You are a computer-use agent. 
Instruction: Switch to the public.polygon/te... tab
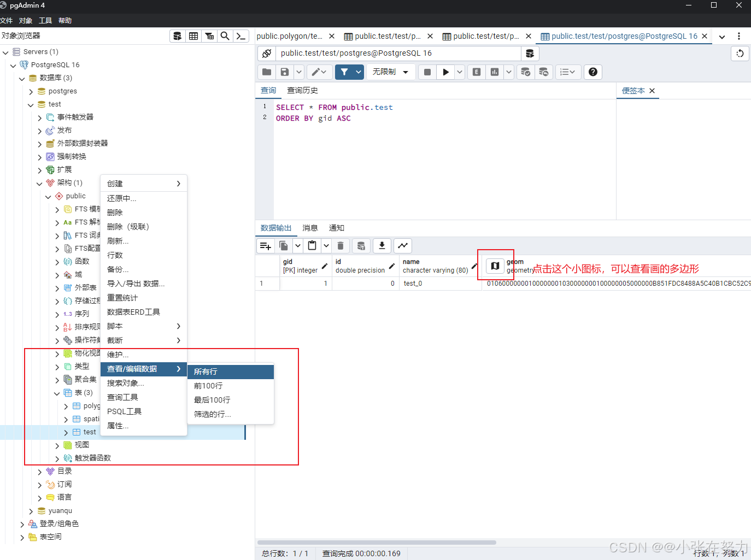pyautogui.click(x=290, y=36)
